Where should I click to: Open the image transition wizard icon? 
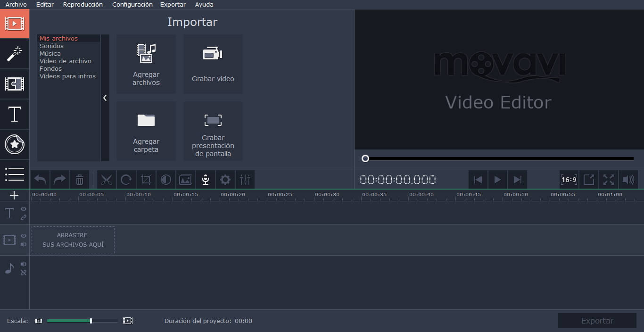point(186,180)
